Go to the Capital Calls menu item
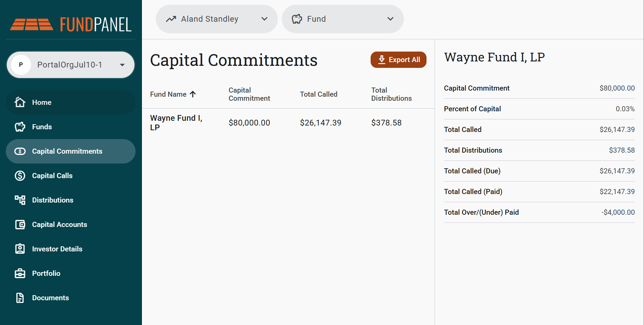Image resolution: width=644 pixels, height=325 pixels. pos(70,176)
